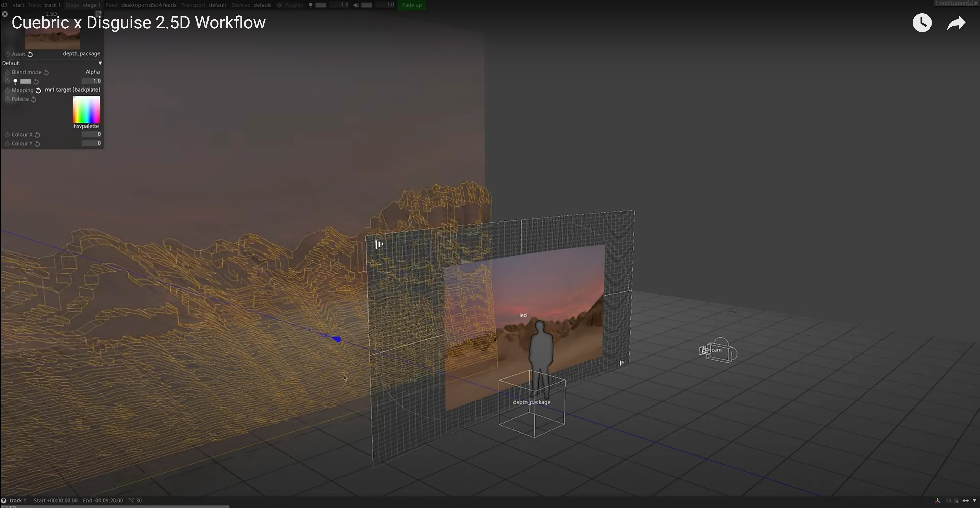Click the XYZ axis gizmo icon
Screen dimensions: 980x508
tap(938, 500)
